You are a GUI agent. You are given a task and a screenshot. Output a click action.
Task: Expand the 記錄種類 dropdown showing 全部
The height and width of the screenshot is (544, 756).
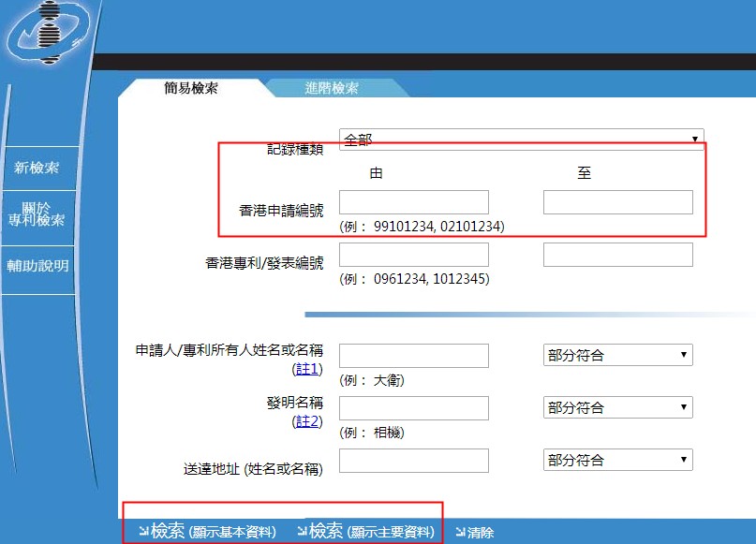pyautogui.click(x=522, y=140)
